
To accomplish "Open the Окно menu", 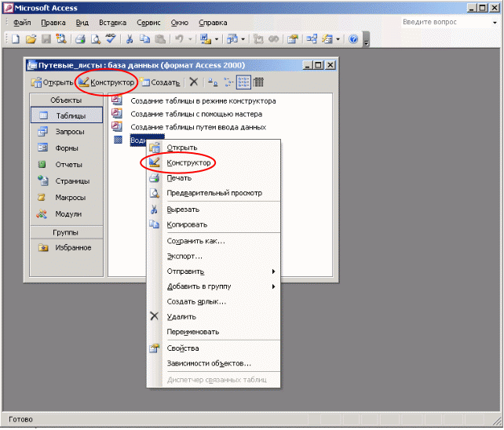I will coord(179,23).
